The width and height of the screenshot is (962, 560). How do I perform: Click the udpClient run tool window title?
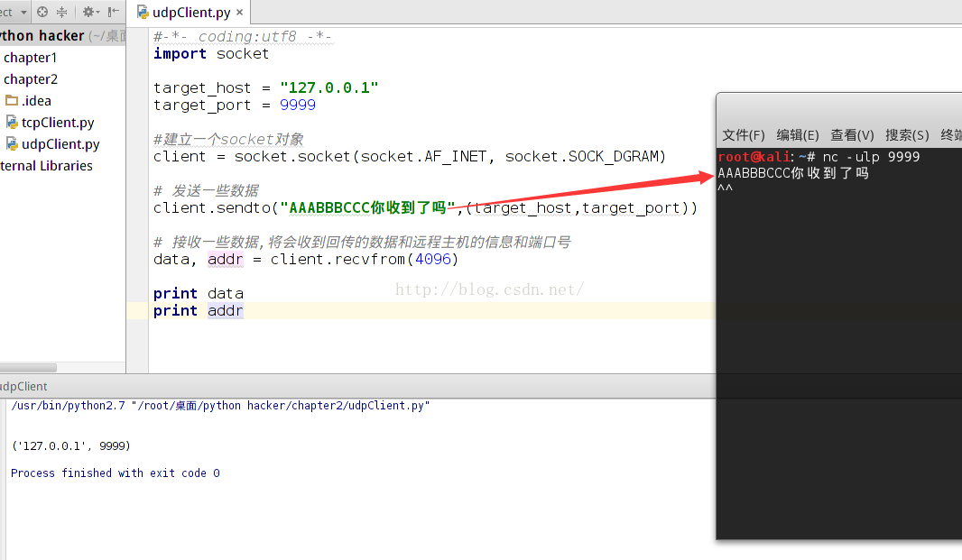[23, 387]
